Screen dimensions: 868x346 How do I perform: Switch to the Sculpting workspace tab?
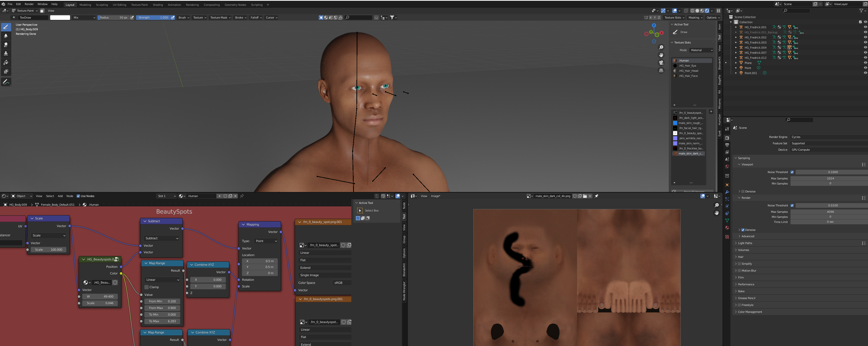click(102, 5)
